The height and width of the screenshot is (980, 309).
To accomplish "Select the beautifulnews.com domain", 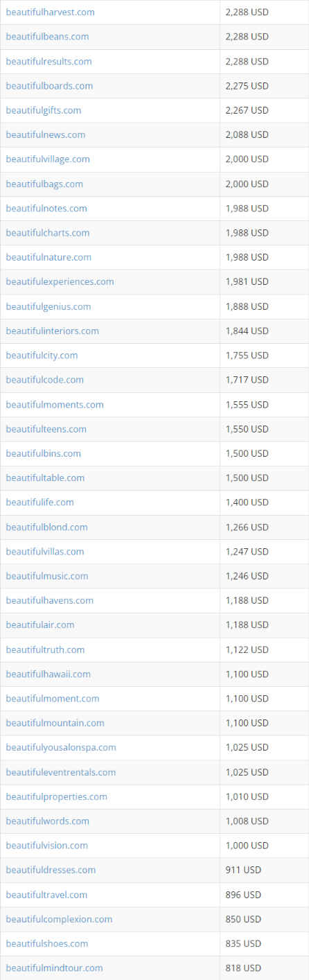I will pos(46,134).
